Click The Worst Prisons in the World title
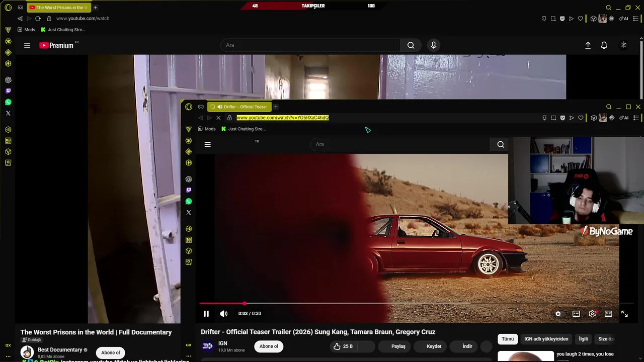Image resolution: width=644 pixels, height=362 pixels. (96, 332)
